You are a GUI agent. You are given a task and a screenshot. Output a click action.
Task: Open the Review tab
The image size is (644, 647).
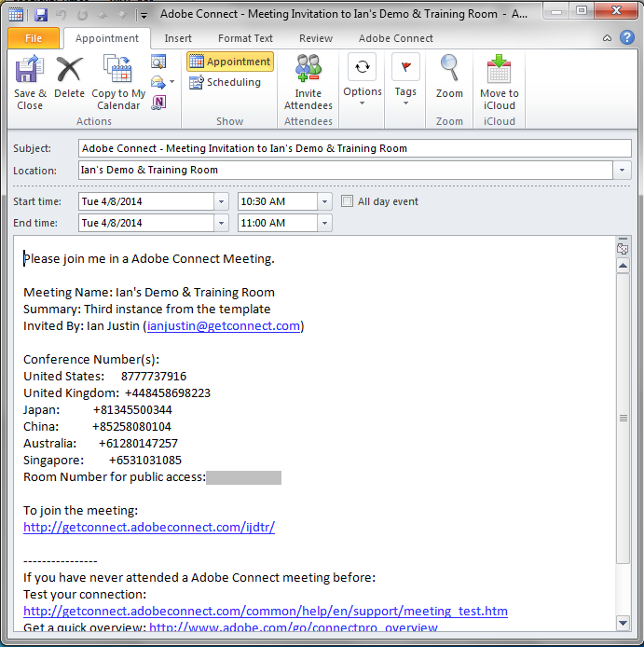tap(316, 38)
